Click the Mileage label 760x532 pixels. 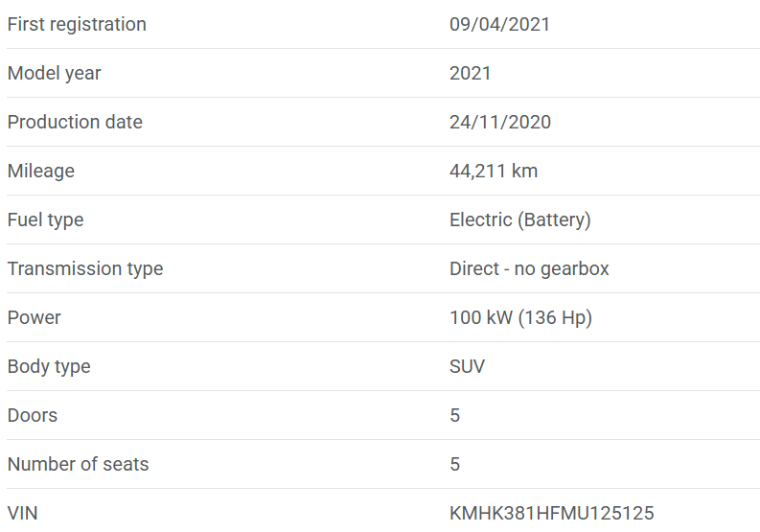point(40,172)
